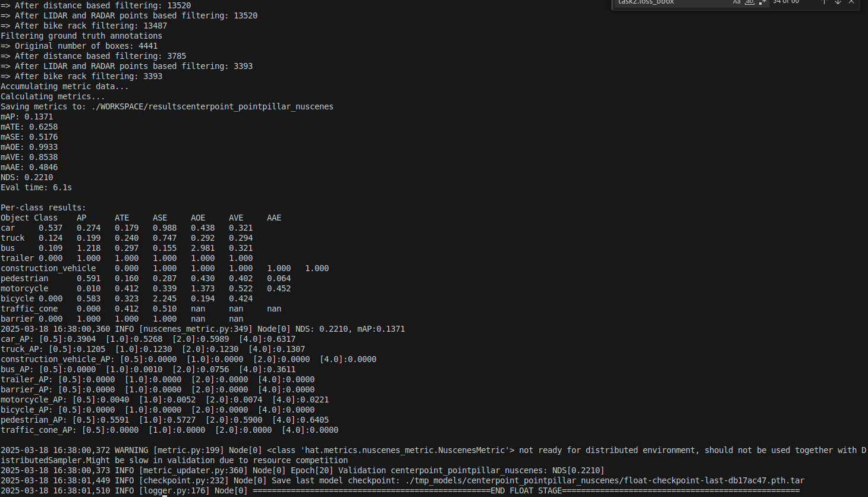Click the match count in find widget
The width and height of the screenshot is (868, 497).
pyautogui.click(x=786, y=2)
